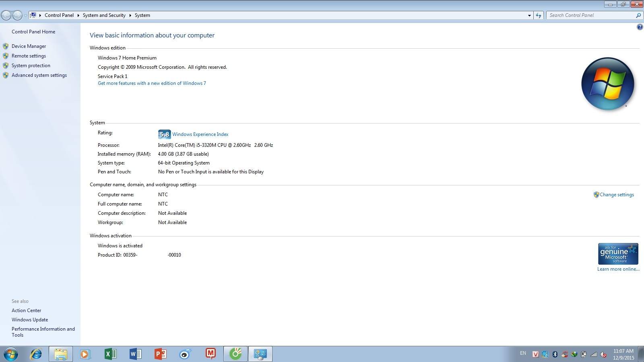The width and height of the screenshot is (644, 362).
Task: Open Windows Media Player from taskbar
Action: 85,354
